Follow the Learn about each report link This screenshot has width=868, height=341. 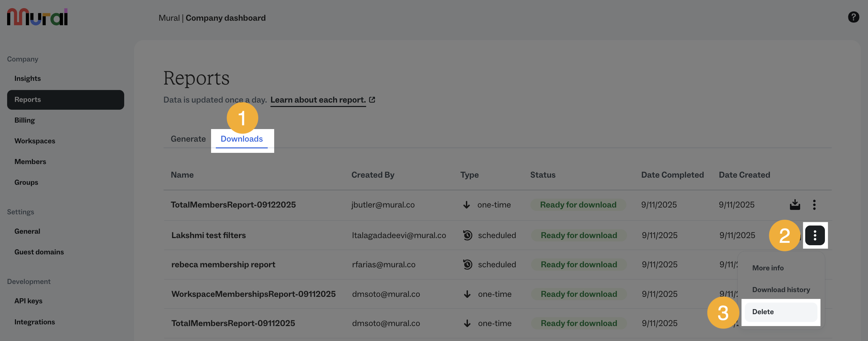[x=318, y=100]
